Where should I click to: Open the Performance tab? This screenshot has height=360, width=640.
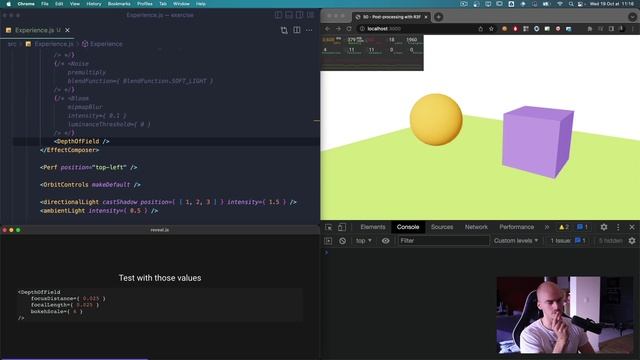click(516, 227)
